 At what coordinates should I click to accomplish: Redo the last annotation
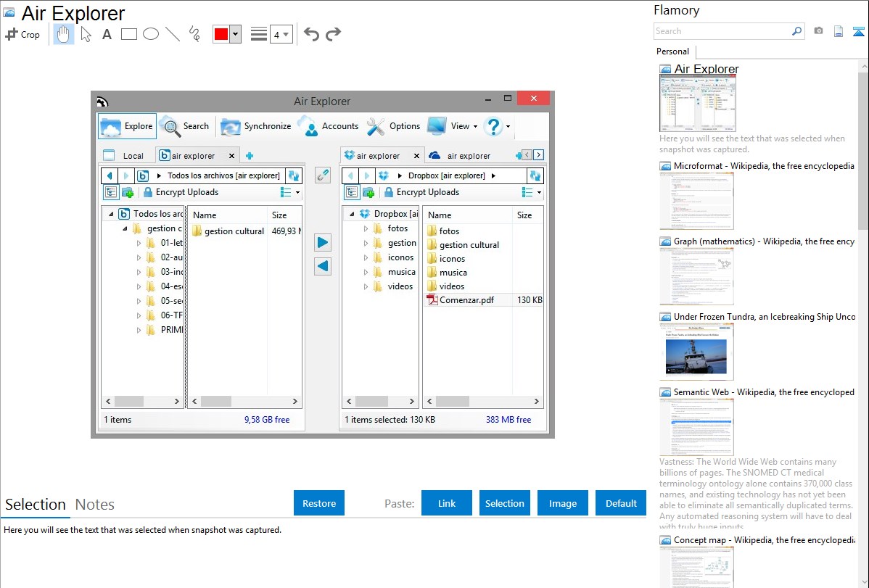point(333,34)
